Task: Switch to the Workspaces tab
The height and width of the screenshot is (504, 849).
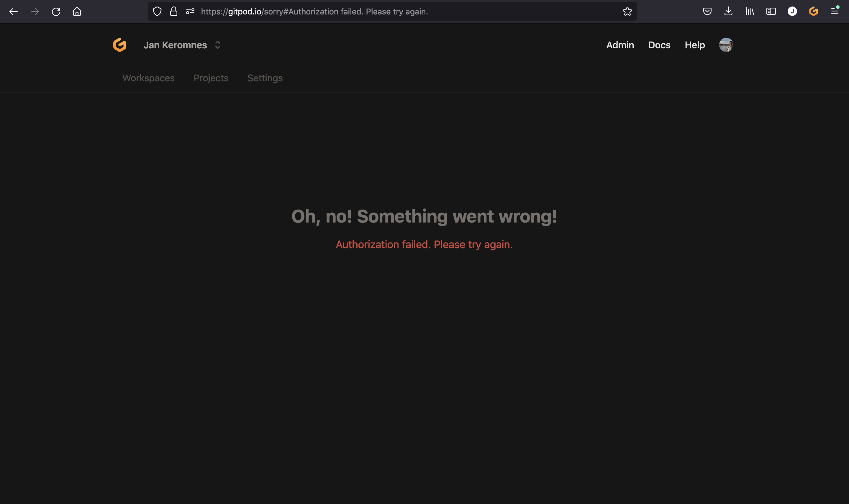Action: pos(148,78)
